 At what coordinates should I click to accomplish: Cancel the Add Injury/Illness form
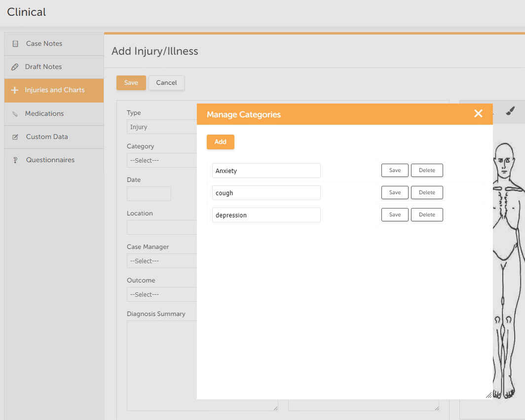point(166,83)
